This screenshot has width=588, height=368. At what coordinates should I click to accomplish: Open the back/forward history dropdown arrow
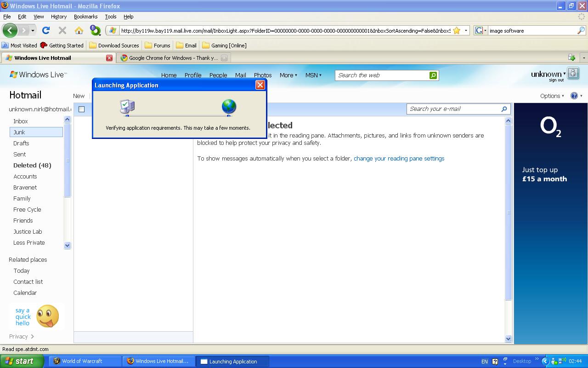point(33,30)
